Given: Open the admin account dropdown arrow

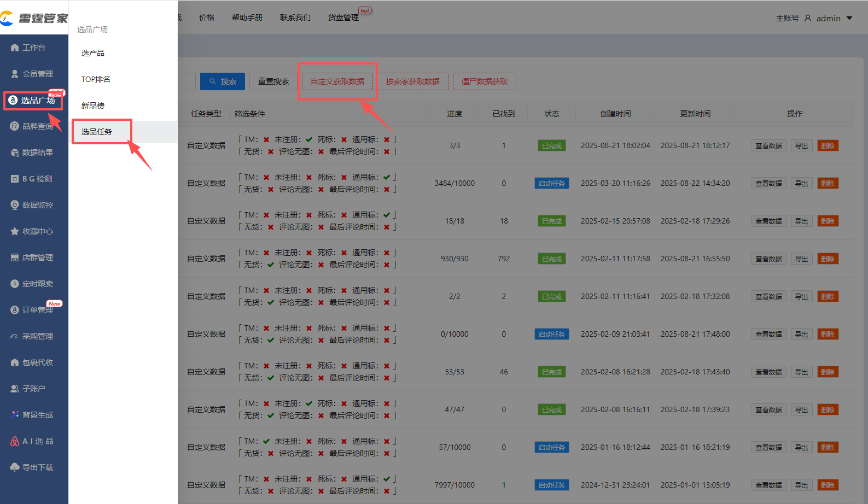Looking at the screenshot, I should click(849, 18).
